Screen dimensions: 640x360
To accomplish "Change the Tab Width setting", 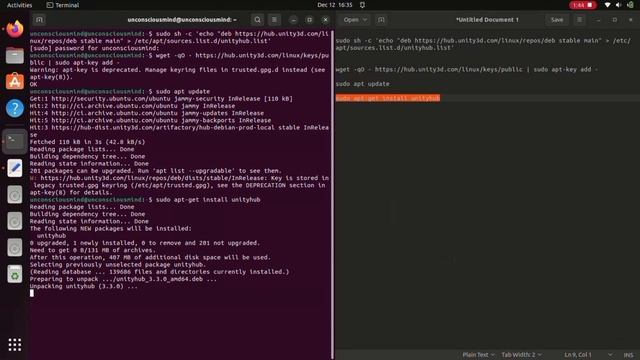I will click(x=521, y=355).
